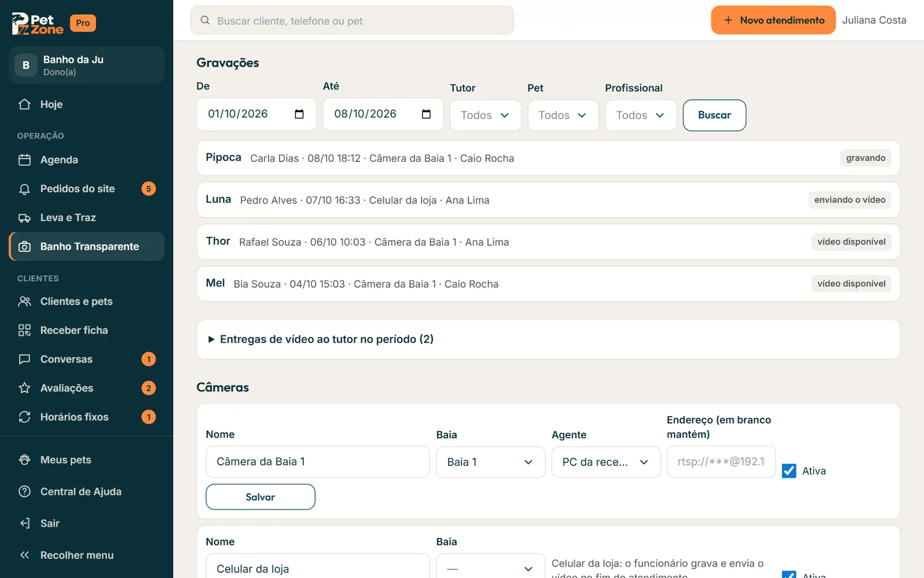Click the Horários fixos refresh icon
The height and width of the screenshot is (578, 924).
pos(24,417)
